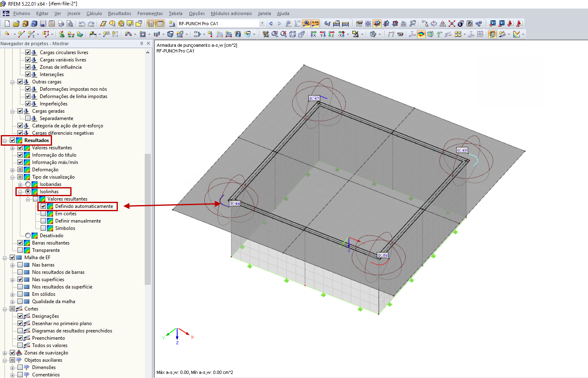Image resolution: width=588 pixels, height=378 pixels.
Task: Undo the last action
Action: [82, 24]
